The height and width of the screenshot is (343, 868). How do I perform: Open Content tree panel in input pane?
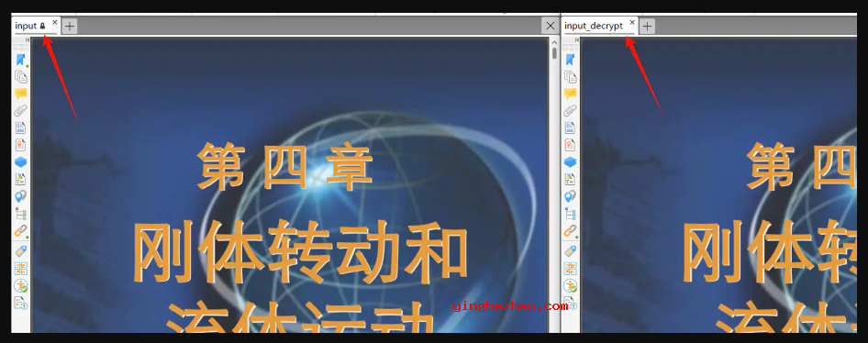click(x=20, y=214)
